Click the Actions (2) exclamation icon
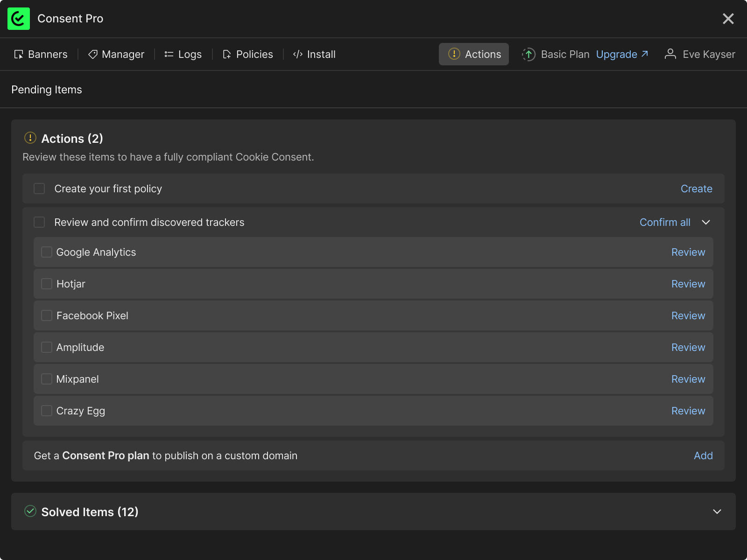The width and height of the screenshot is (747, 560). pos(30,138)
